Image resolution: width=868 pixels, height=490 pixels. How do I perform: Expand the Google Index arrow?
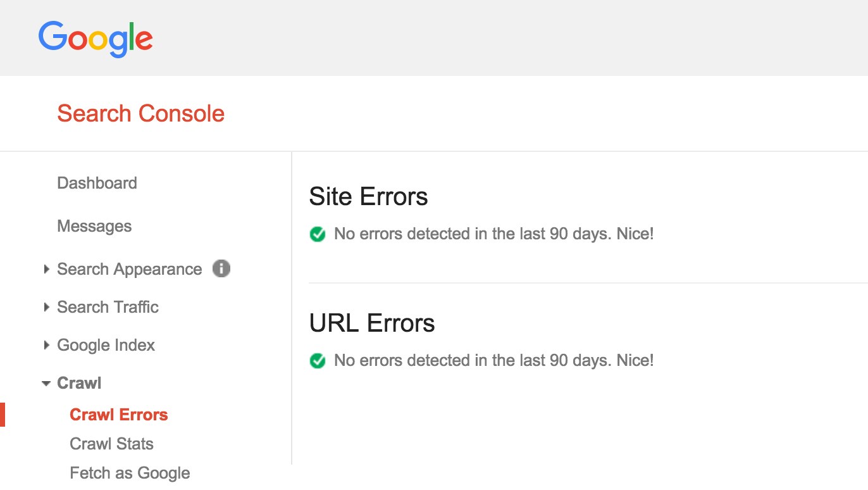pyautogui.click(x=46, y=345)
